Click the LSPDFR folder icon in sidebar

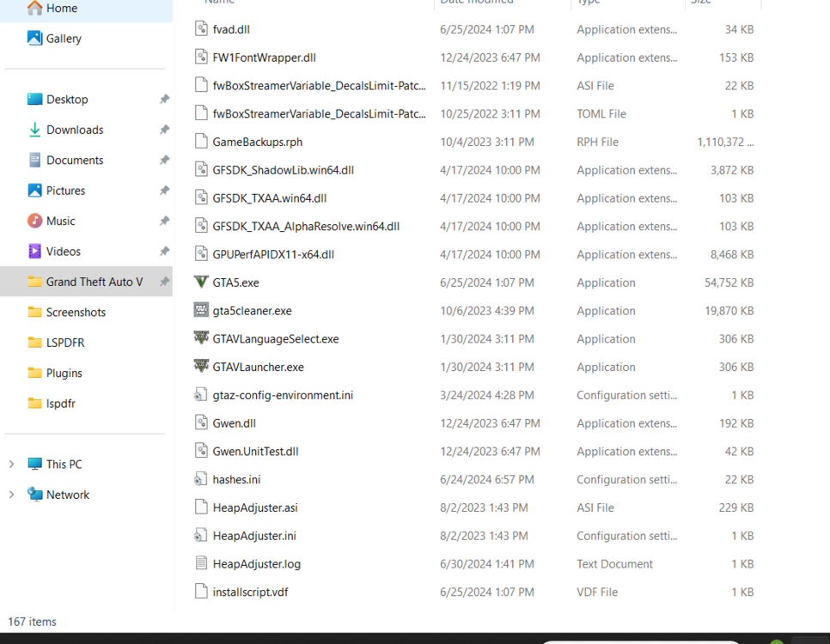pyautogui.click(x=35, y=342)
